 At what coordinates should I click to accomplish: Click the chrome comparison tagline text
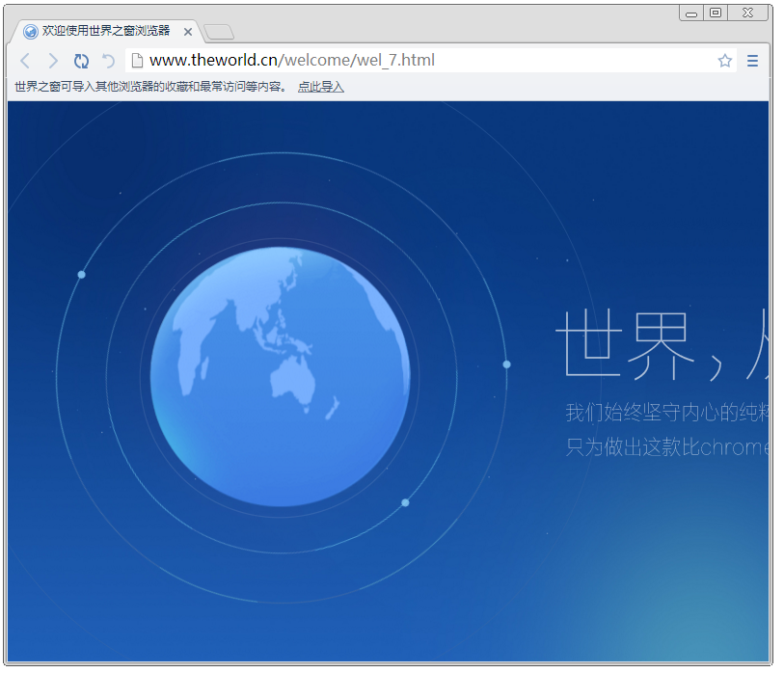[669, 446]
